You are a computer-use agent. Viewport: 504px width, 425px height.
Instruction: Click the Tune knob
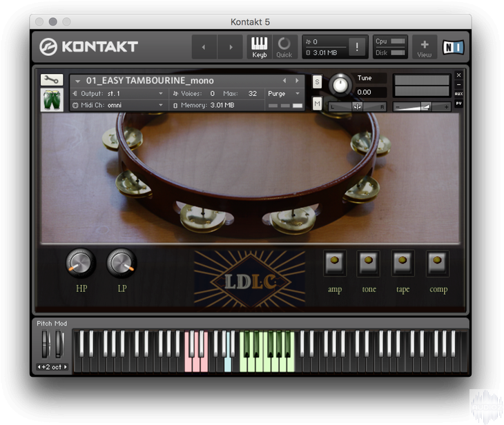coord(340,86)
